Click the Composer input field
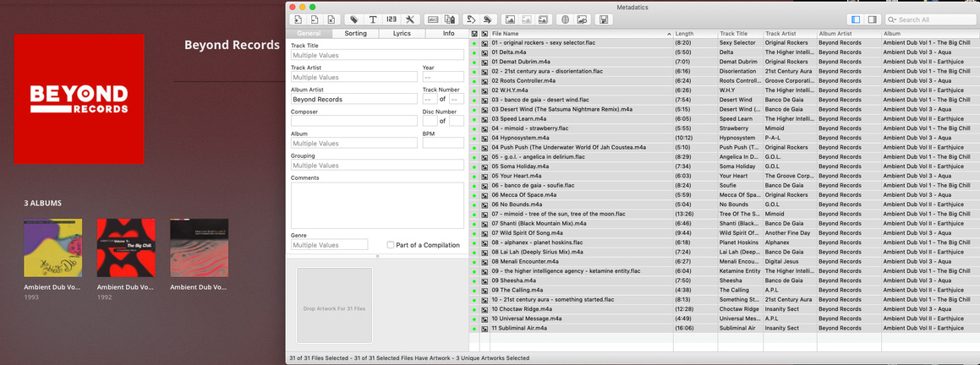 click(x=353, y=121)
